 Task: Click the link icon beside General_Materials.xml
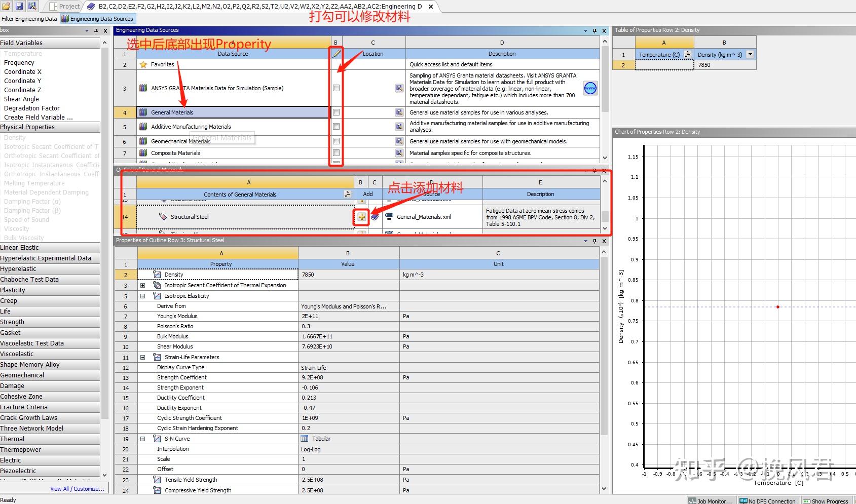[389, 216]
